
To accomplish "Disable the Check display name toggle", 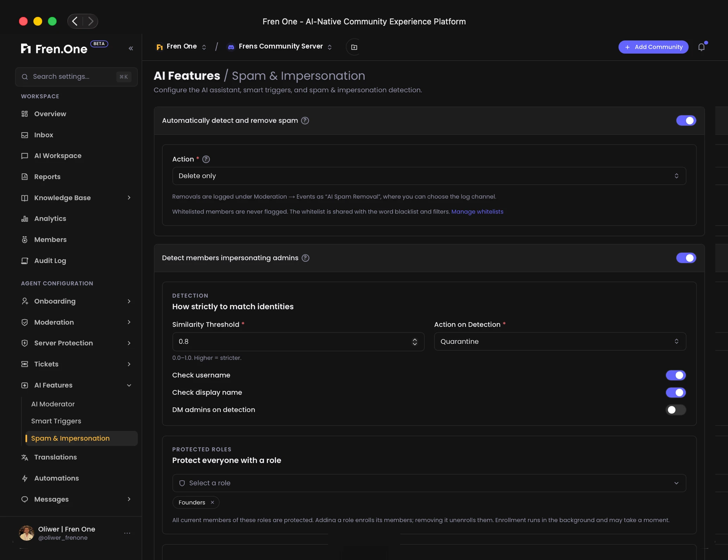I will click(x=676, y=392).
